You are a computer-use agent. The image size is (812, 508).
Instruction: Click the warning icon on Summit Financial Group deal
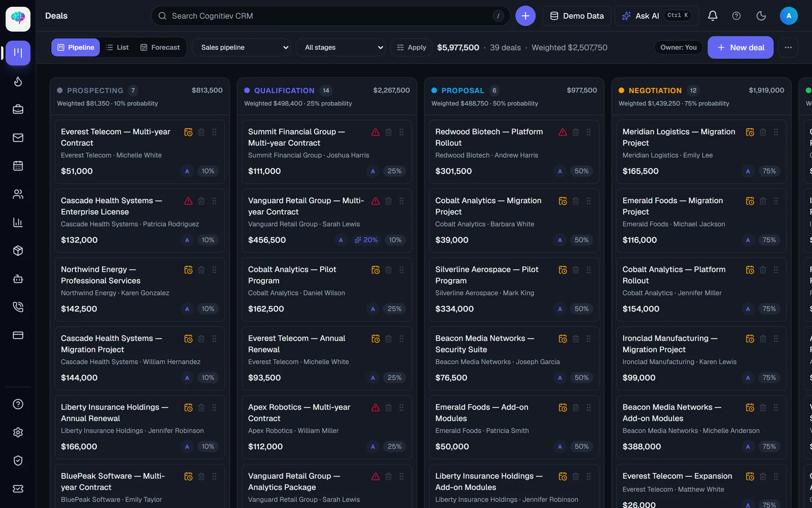point(375,132)
